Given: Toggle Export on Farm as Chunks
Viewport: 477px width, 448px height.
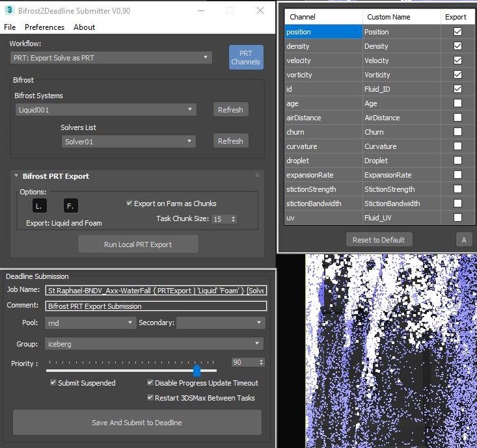Looking at the screenshot, I should coord(129,204).
